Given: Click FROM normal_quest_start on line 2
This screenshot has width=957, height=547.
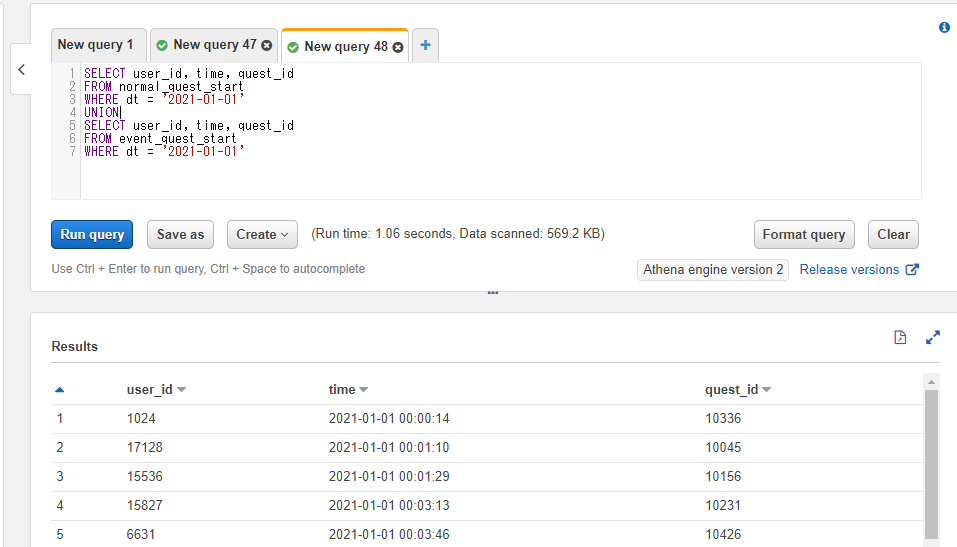Looking at the screenshot, I should pyautogui.click(x=164, y=87).
